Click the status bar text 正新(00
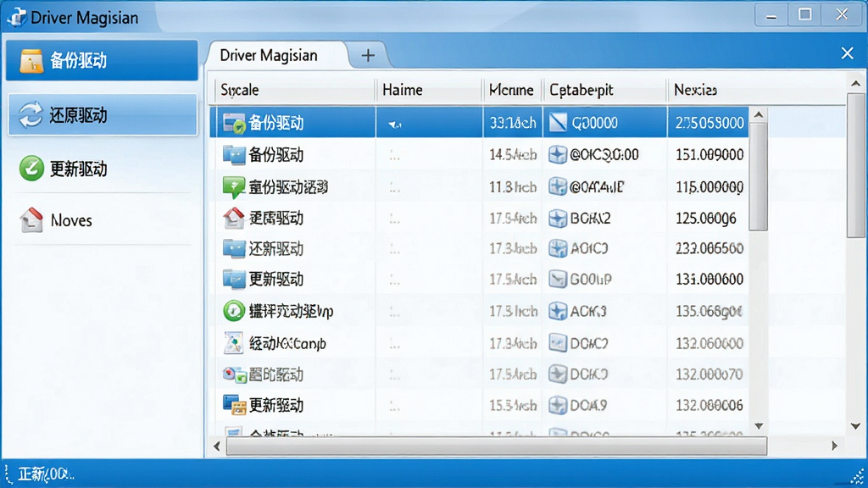Image resolution: width=868 pixels, height=488 pixels. click(x=44, y=474)
